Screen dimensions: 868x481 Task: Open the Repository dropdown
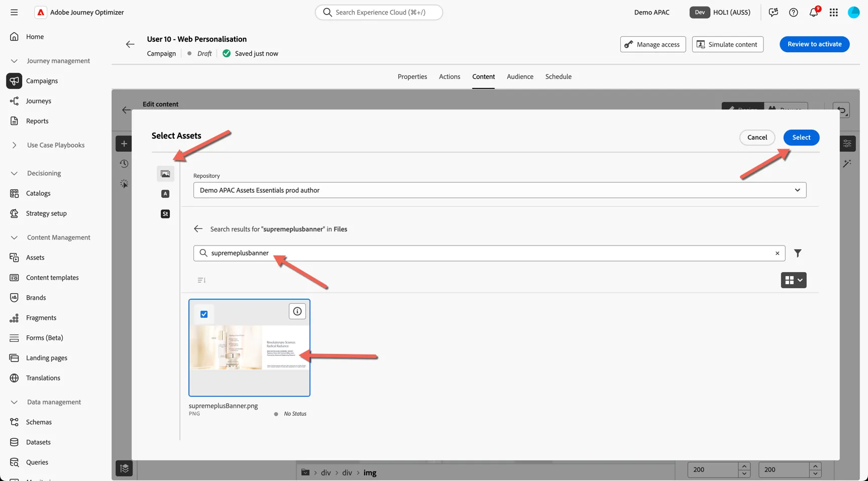[x=500, y=190]
